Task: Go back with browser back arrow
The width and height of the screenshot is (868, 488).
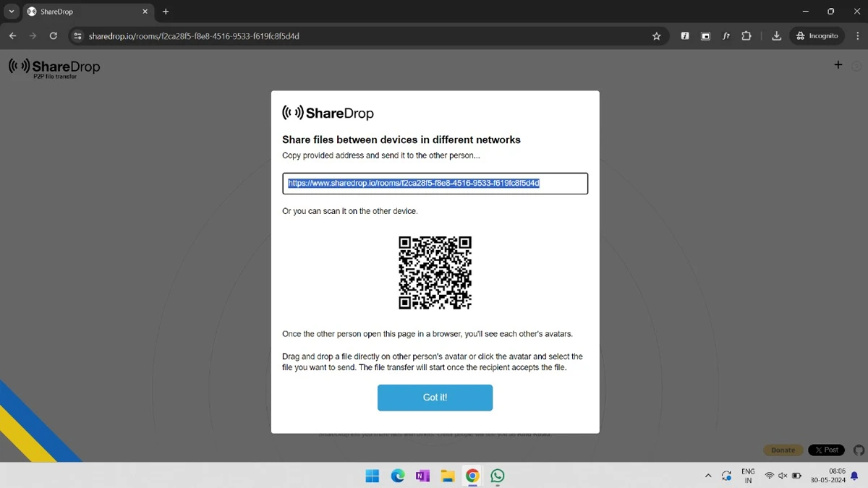Action: 12,36
